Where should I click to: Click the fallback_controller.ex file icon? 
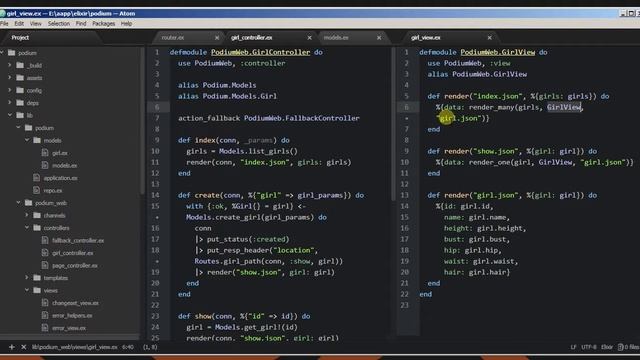[x=45, y=240]
